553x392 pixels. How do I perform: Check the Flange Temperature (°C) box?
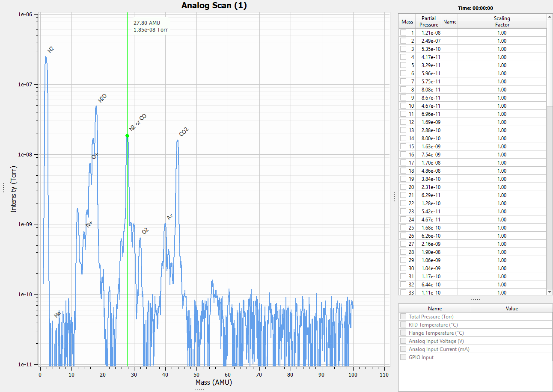pyautogui.click(x=403, y=333)
